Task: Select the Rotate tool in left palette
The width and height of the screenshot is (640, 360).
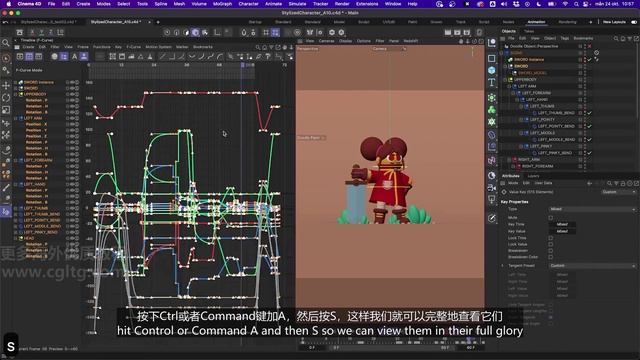Action: point(6,98)
